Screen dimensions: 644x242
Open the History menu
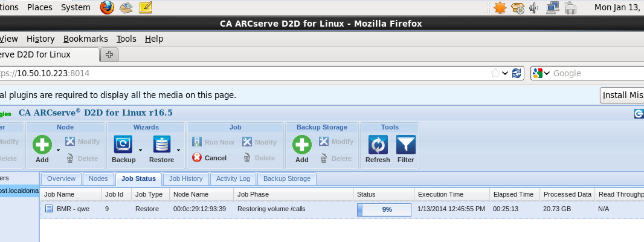click(40, 39)
